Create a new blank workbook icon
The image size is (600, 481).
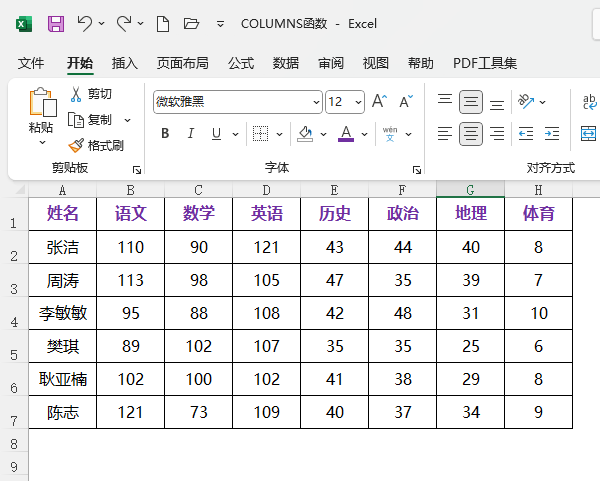coord(163,24)
